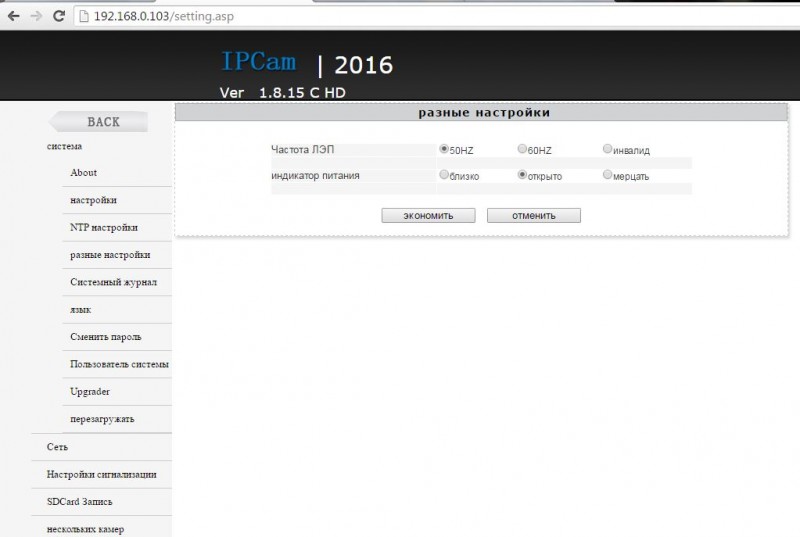Screen dimensions: 800x537
Task: Click the Ver 1.8.15 C HD text
Action: pyautogui.click(x=283, y=93)
